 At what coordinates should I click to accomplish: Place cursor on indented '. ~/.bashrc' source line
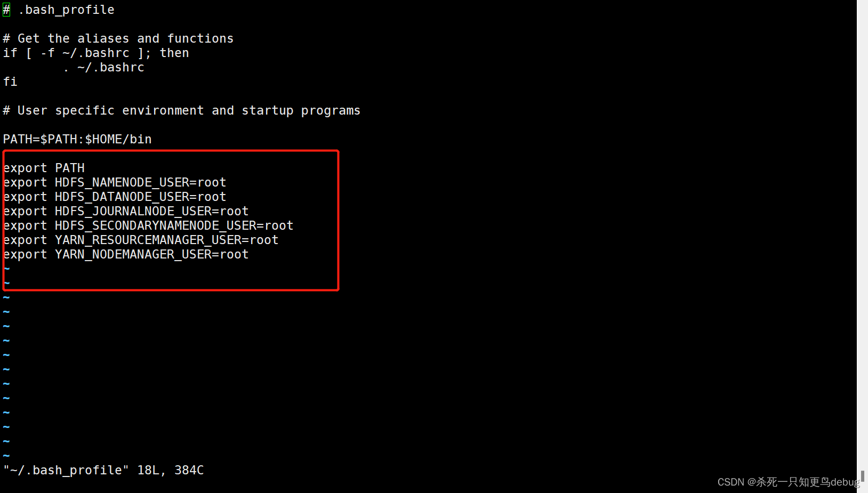pyautogui.click(x=104, y=67)
